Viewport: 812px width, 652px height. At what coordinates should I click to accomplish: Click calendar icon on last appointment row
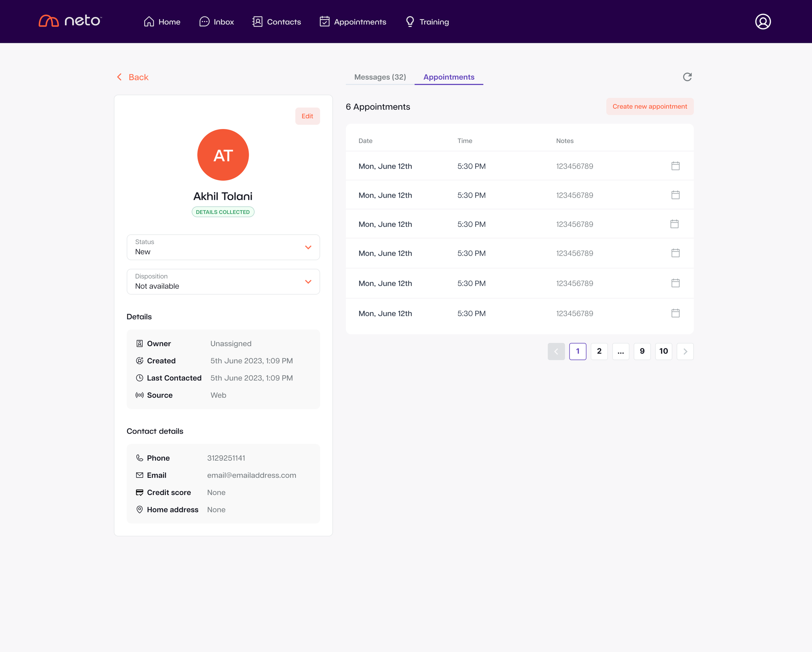click(676, 312)
